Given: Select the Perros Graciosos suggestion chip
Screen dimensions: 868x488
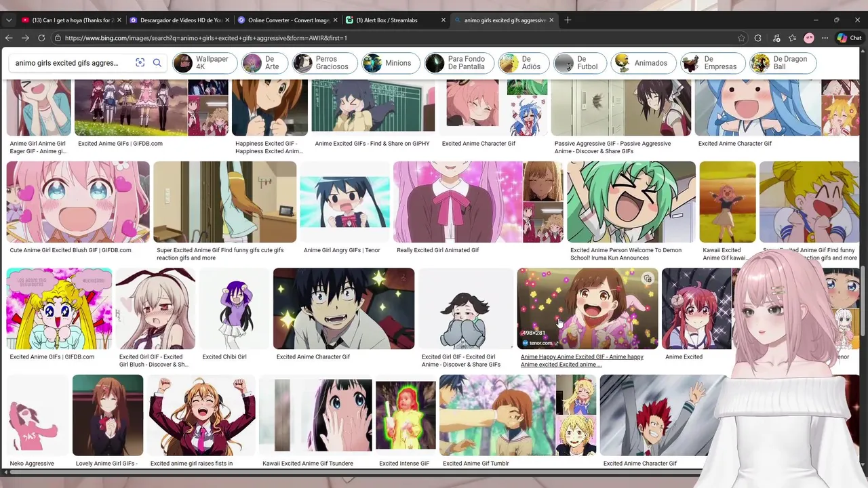Looking at the screenshot, I should click(x=324, y=63).
